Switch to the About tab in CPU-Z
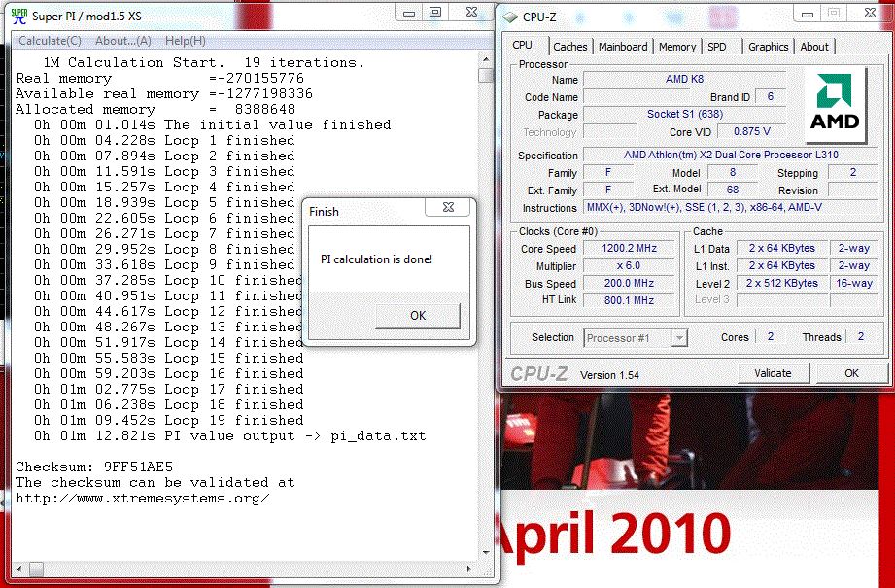 coord(814,47)
